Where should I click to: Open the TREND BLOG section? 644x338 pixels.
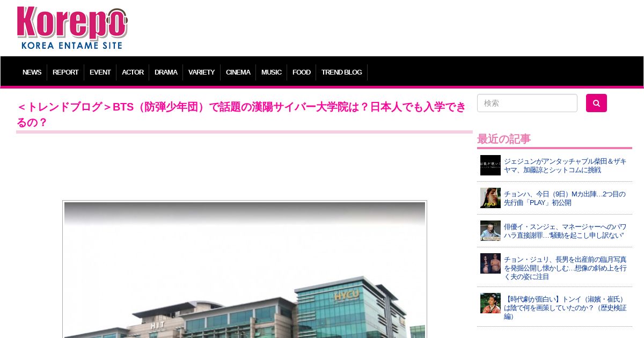point(341,72)
